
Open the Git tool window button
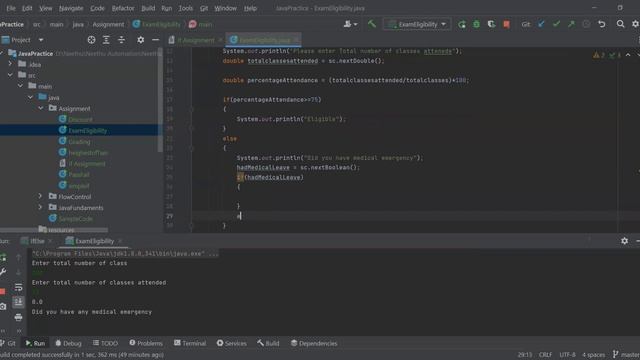point(8,343)
